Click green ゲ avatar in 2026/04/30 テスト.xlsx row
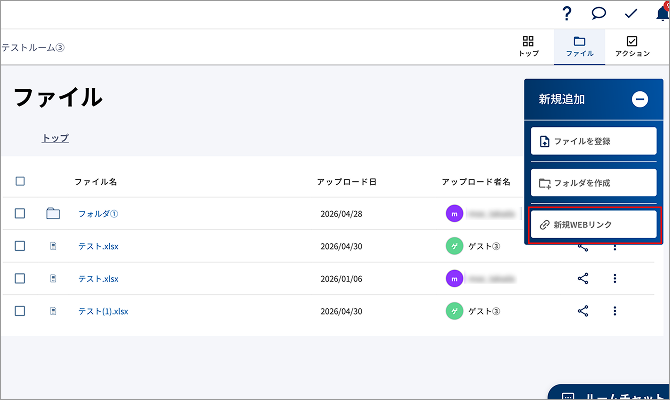670x400 pixels. (x=454, y=246)
